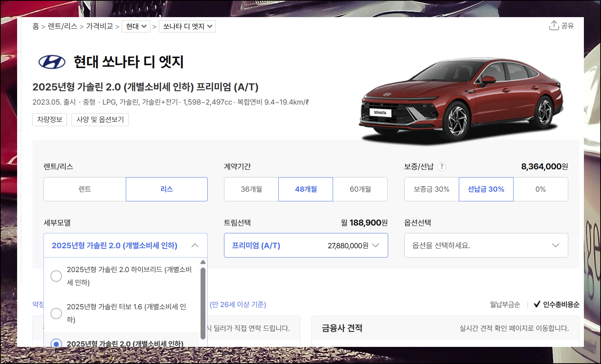Click the 차량정보 button
This screenshot has width=601, height=364.
[49, 119]
